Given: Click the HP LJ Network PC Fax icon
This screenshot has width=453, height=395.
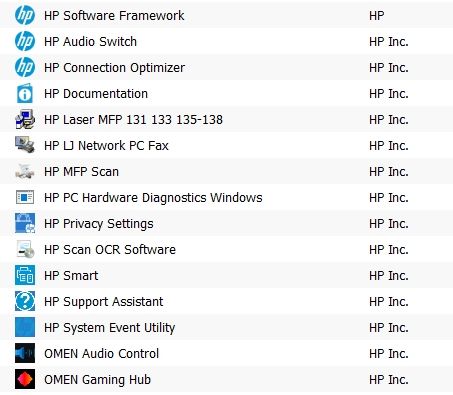Looking at the screenshot, I should click(x=25, y=145).
